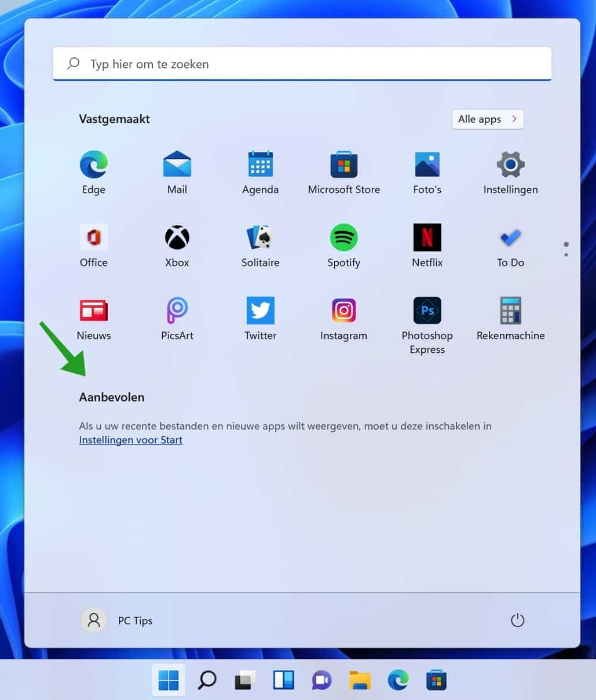Open Chat camera icon on taskbar
596x700 pixels.
pos(321,680)
